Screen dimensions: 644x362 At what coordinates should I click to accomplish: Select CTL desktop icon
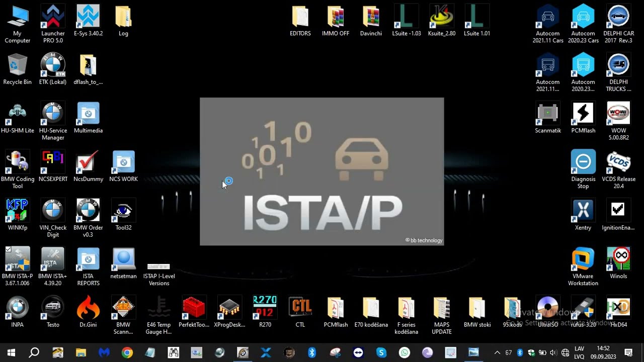[300, 312]
